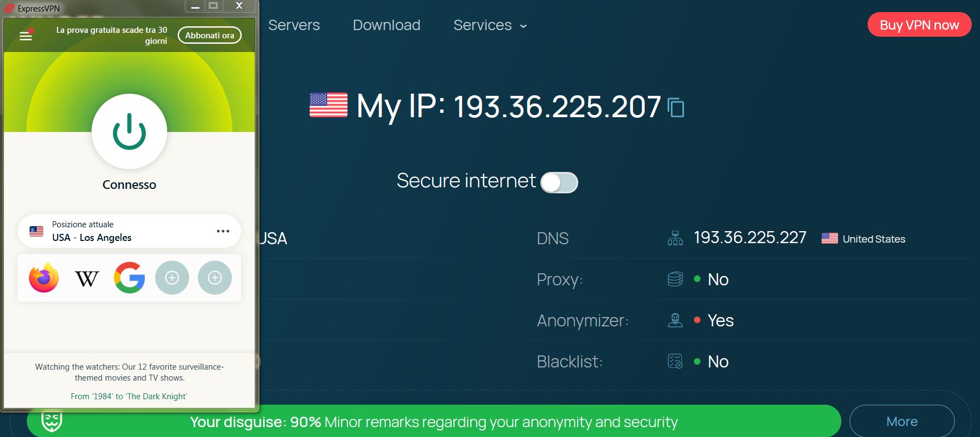Click the DNS network icon
Screen dimensions: 980x437
pos(675,238)
